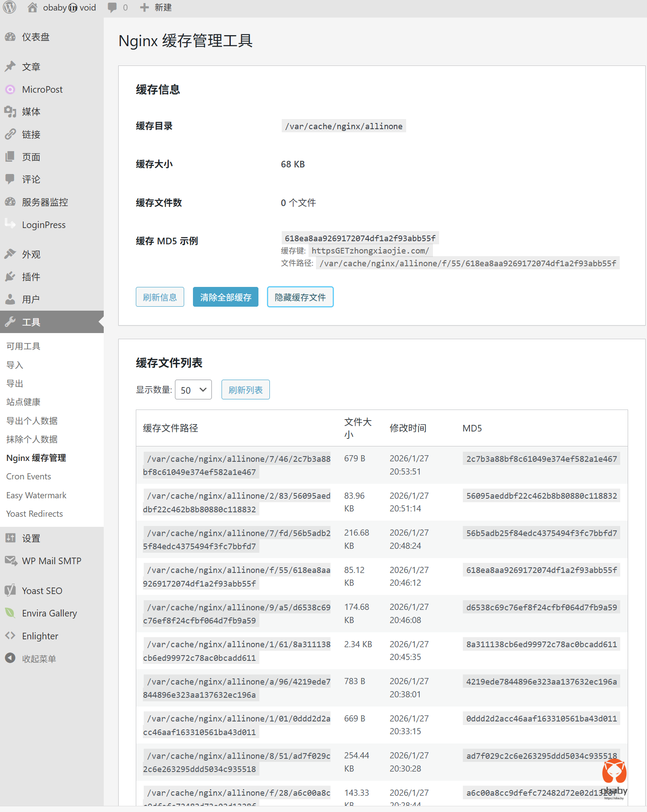Screen dimensions: 647x812
Task: Click the Yoast SEO icon
Action: [x=11, y=591]
